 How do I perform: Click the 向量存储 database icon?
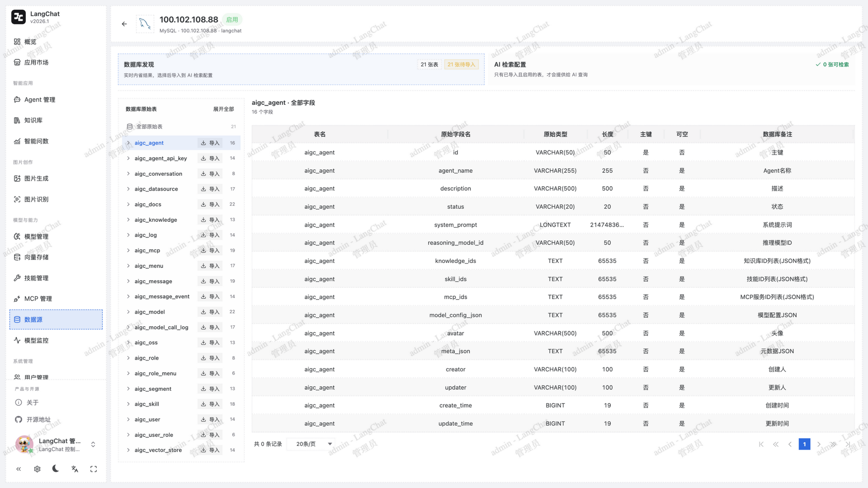17,257
